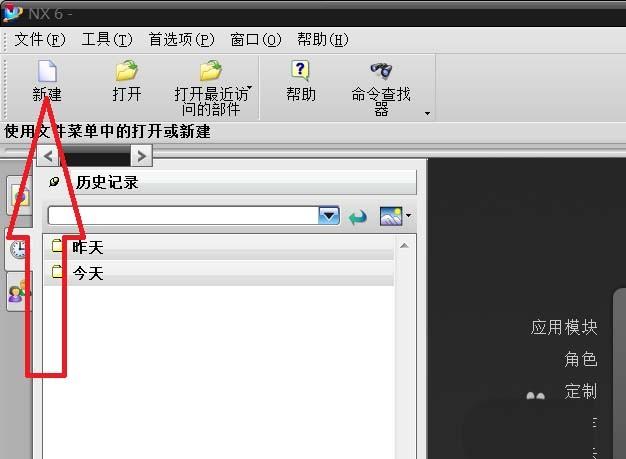This screenshot has width=626, height=459.
Task: Click the history filter input field
Action: [183, 216]
